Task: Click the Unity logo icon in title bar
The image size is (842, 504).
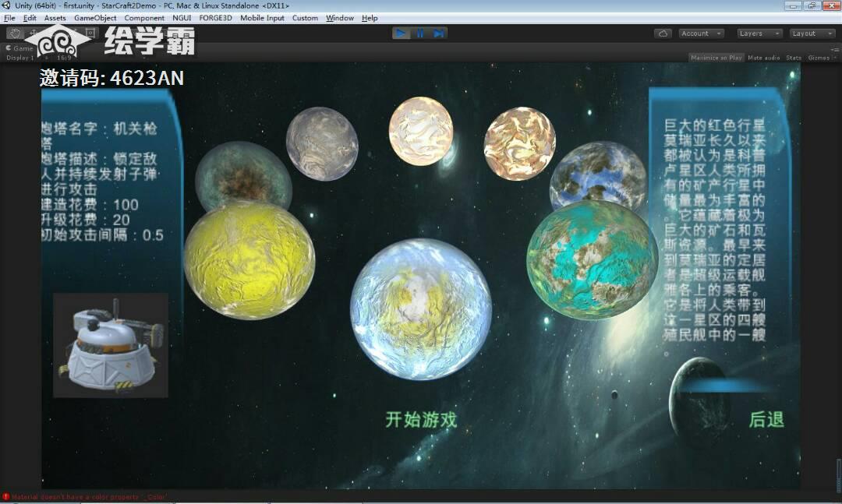Action: pos(6,5)
